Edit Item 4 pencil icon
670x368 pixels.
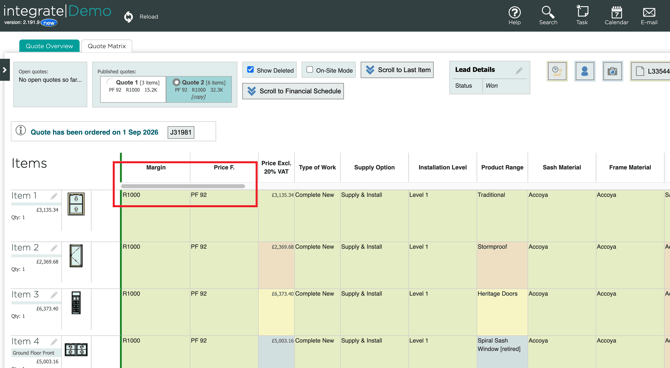[x=54, y=342]
